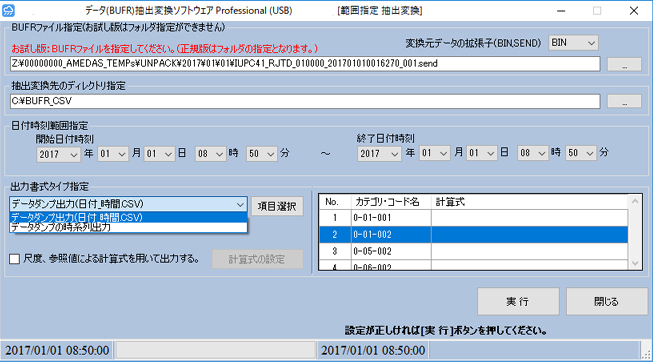Screen dimensions: 653x362
Task: Click the 計算式 column header
Action: point(530,202)
